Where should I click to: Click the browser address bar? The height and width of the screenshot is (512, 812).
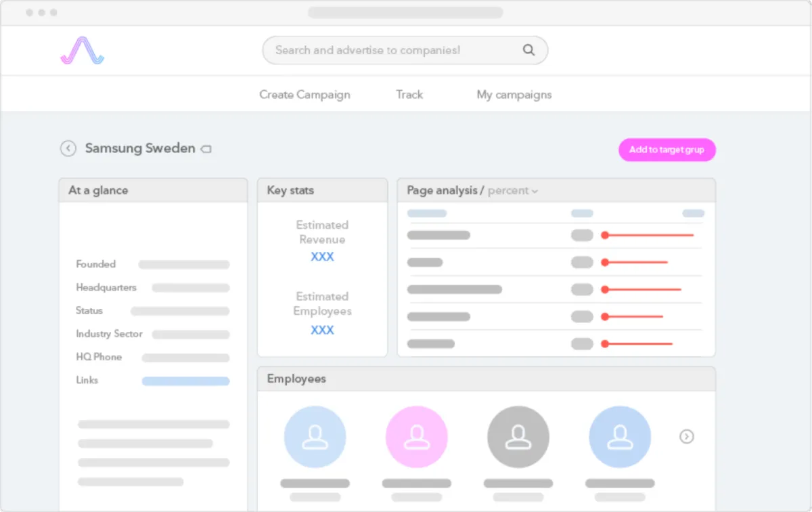click(405, 12)
